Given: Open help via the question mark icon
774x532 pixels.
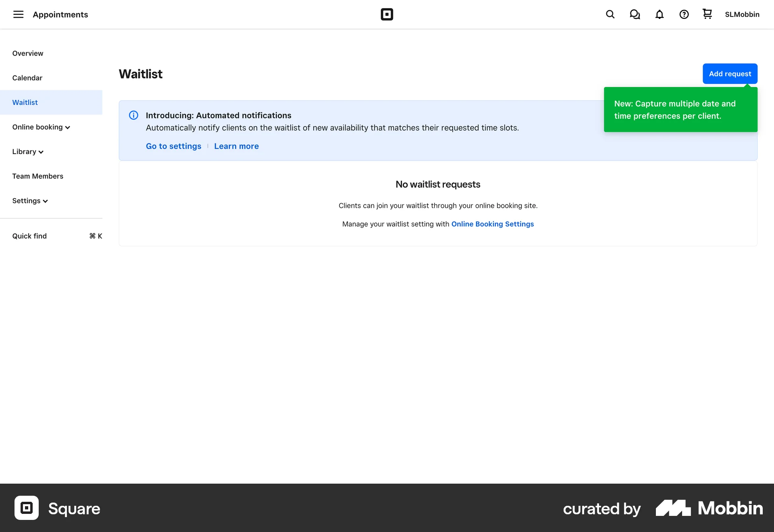Looking at the screenshot, I should coord(684,14).
